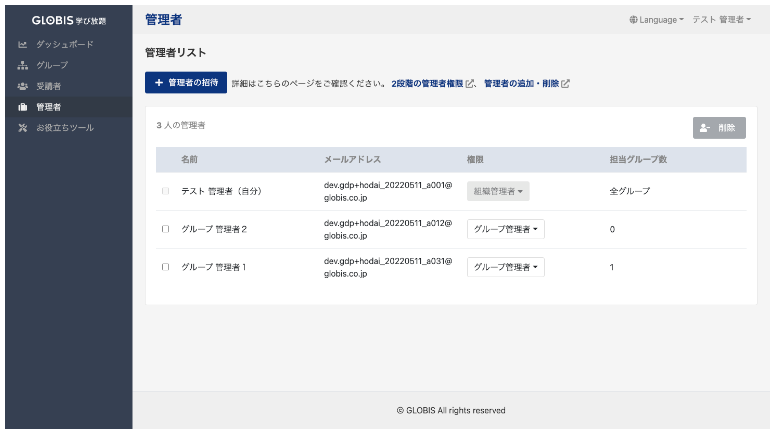Open permission dropdown for グループ 管理者1
Image resolution: width=777 pixels, height=431 pixels.
pos(505,267)
